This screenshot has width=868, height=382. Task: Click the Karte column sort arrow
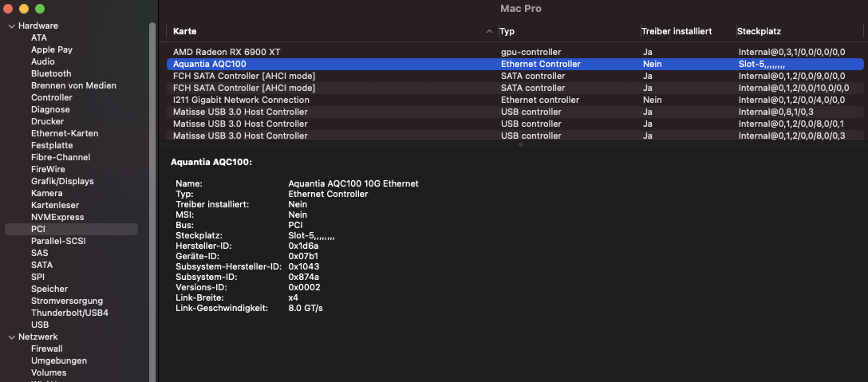click(489, 31)
